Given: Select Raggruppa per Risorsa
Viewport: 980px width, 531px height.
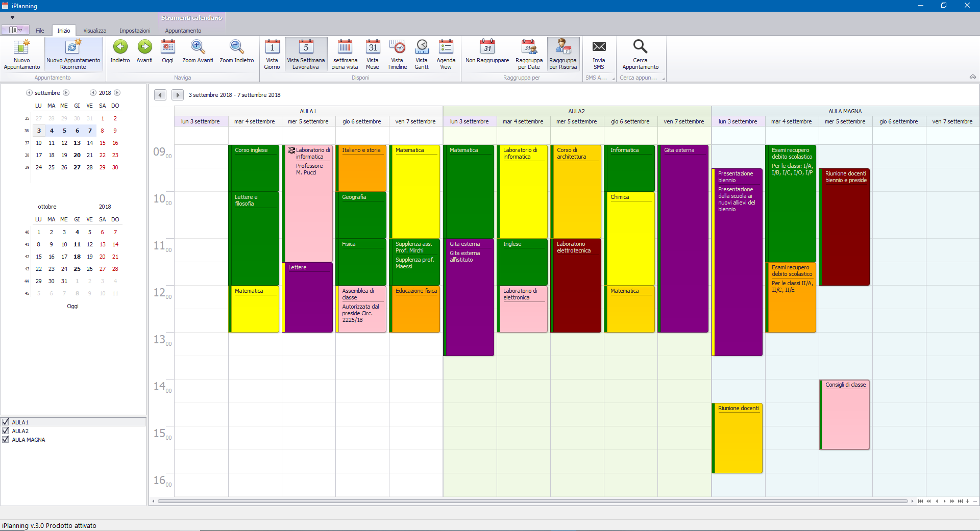Looking at the screenshot, I should (x=563, y=54).
